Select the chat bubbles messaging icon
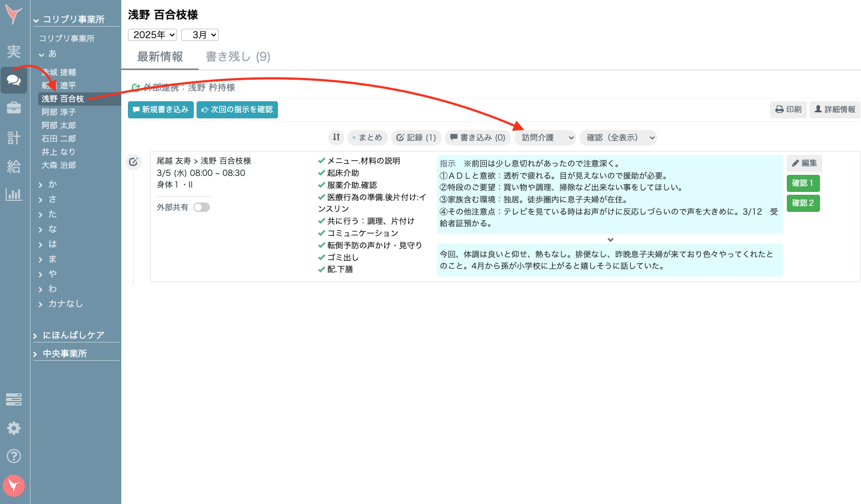The width and height of the screenshot is (861, 504). [14, 80]
